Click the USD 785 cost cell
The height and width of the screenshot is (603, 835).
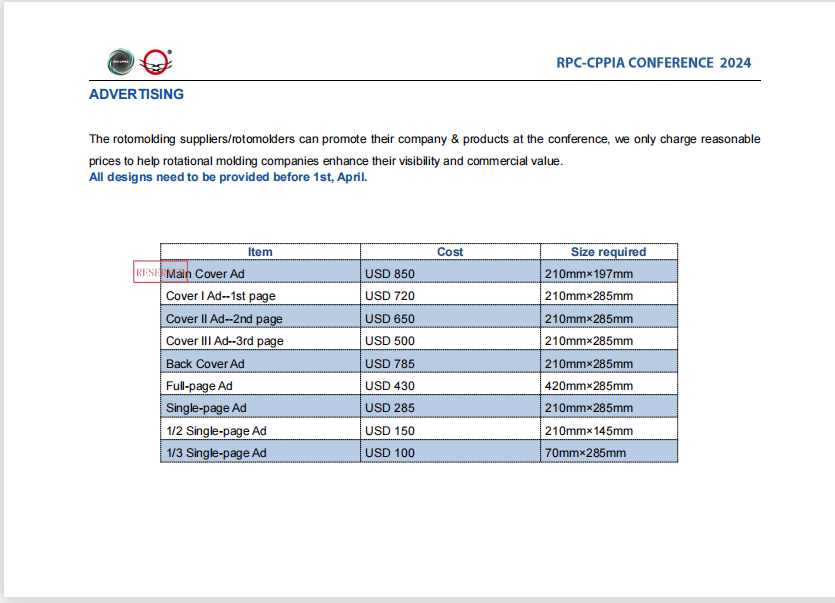click(x=450, y=361)
